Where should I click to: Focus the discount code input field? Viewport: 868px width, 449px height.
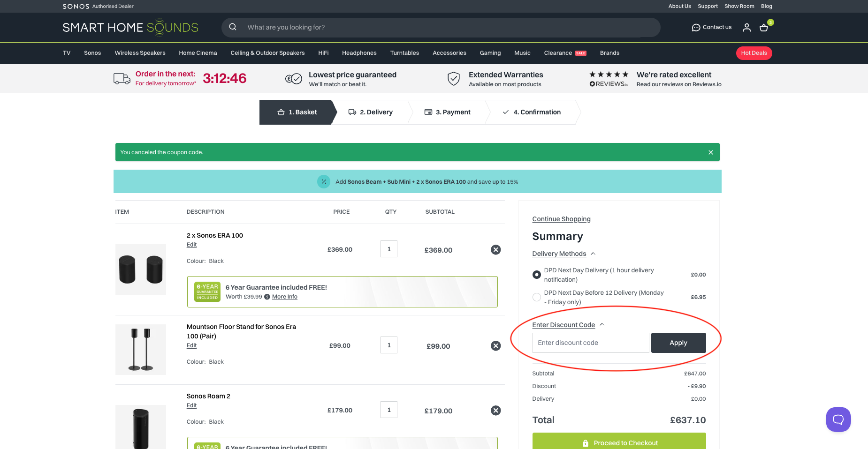[591, 343]
